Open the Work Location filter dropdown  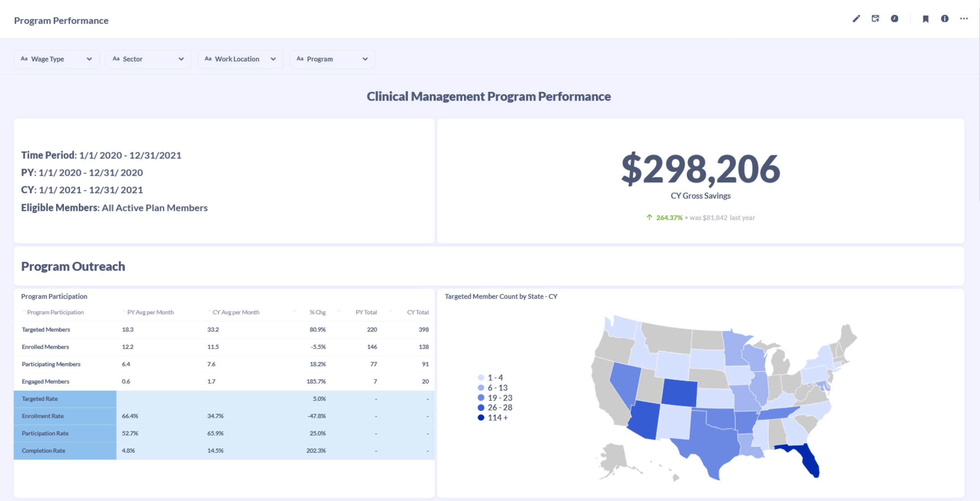pos(240,59)
